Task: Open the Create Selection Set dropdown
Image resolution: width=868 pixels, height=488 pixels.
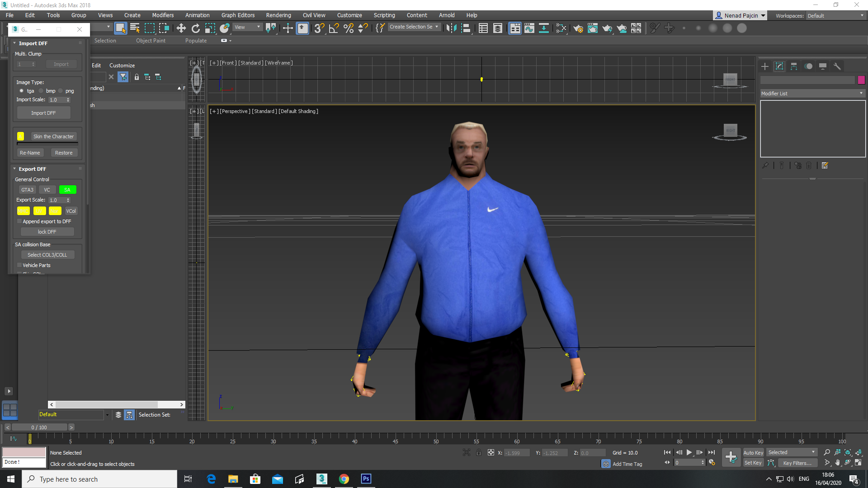Action: coord(414,27)
